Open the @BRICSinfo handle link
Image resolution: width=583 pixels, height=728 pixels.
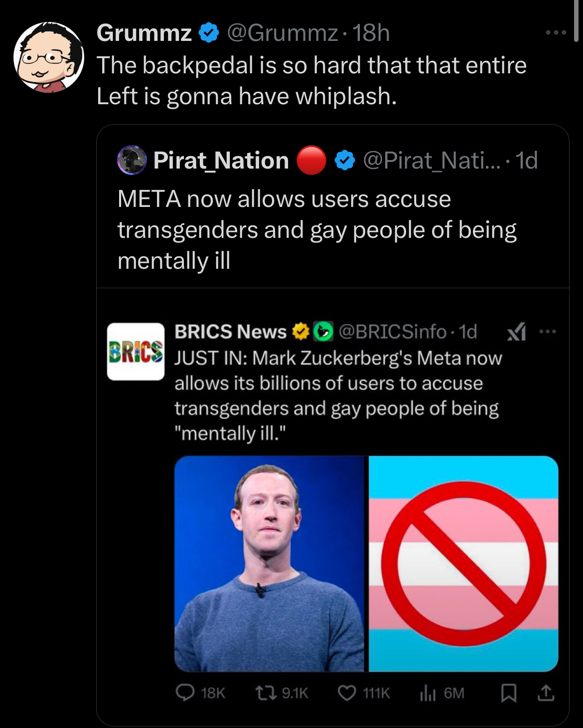(393, 332)
